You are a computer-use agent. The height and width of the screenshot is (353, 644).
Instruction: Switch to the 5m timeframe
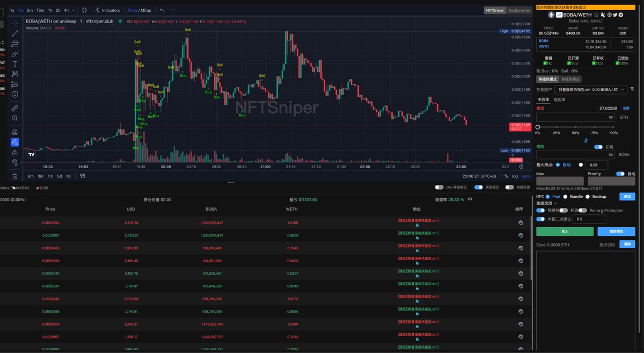[x=30, y=10]
